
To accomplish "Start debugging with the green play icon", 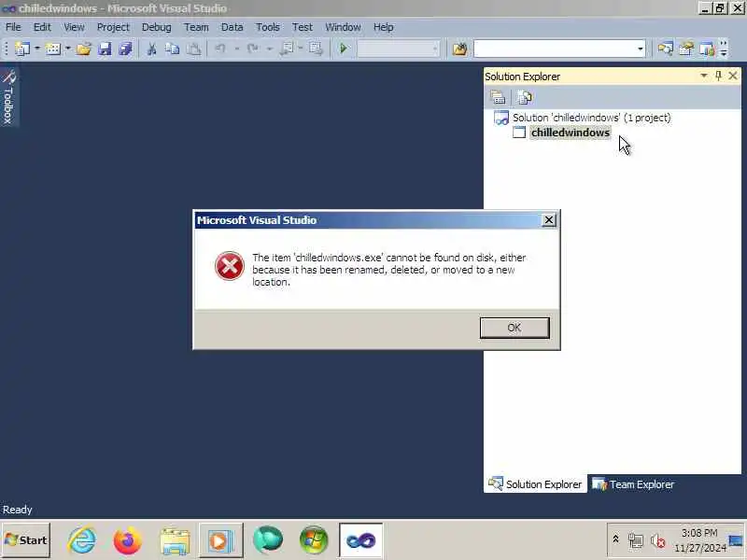I will 343,49.
